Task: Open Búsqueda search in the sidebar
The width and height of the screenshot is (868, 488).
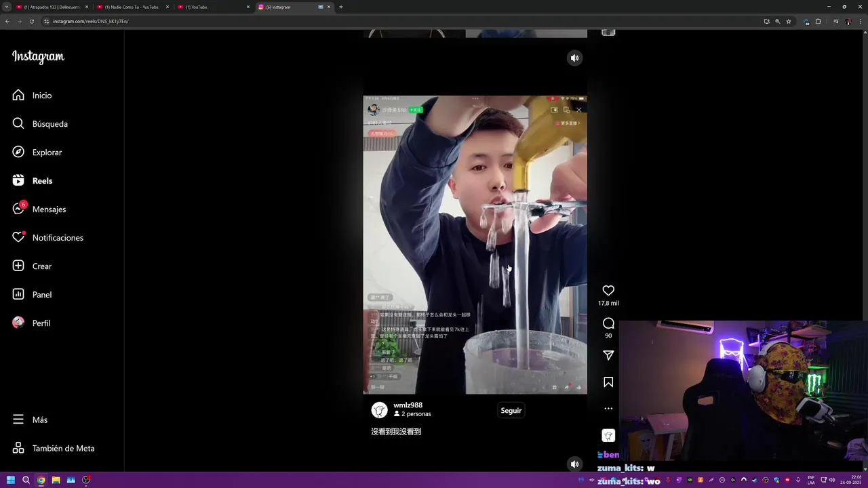Action: (x=40, y=124)
